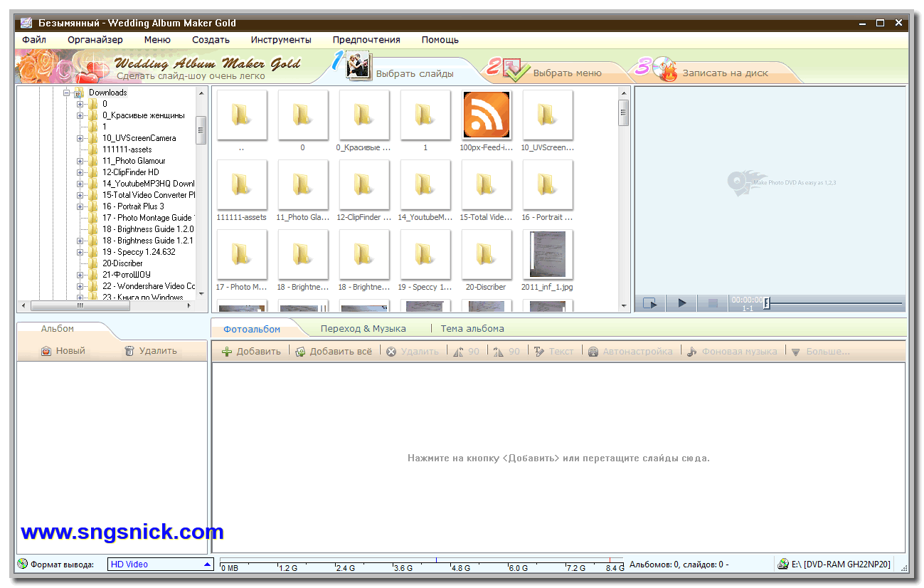Switch to the Переход & Музыка tab
Viewport: 924px width, 588px height.
(x=363, y=328)
